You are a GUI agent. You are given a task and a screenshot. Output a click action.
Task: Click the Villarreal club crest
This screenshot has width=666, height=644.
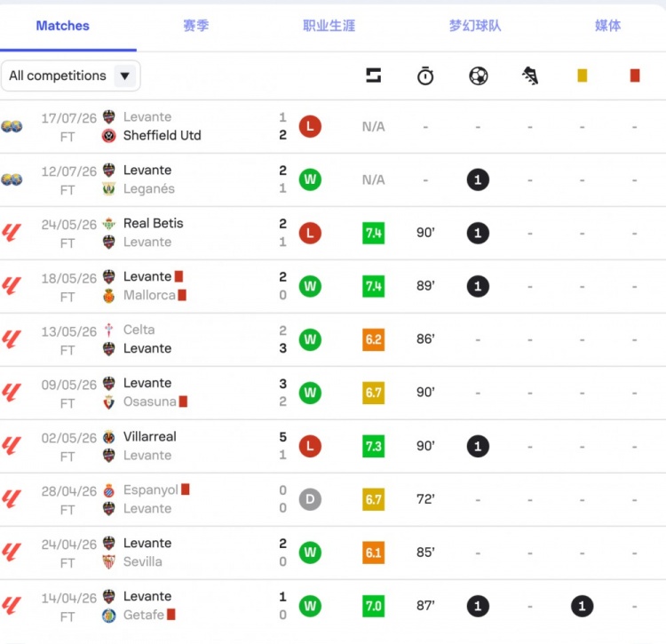pos(108,437)
